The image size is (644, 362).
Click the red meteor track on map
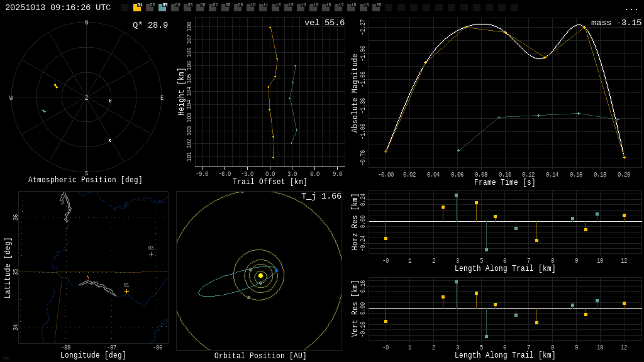point(88,277)
